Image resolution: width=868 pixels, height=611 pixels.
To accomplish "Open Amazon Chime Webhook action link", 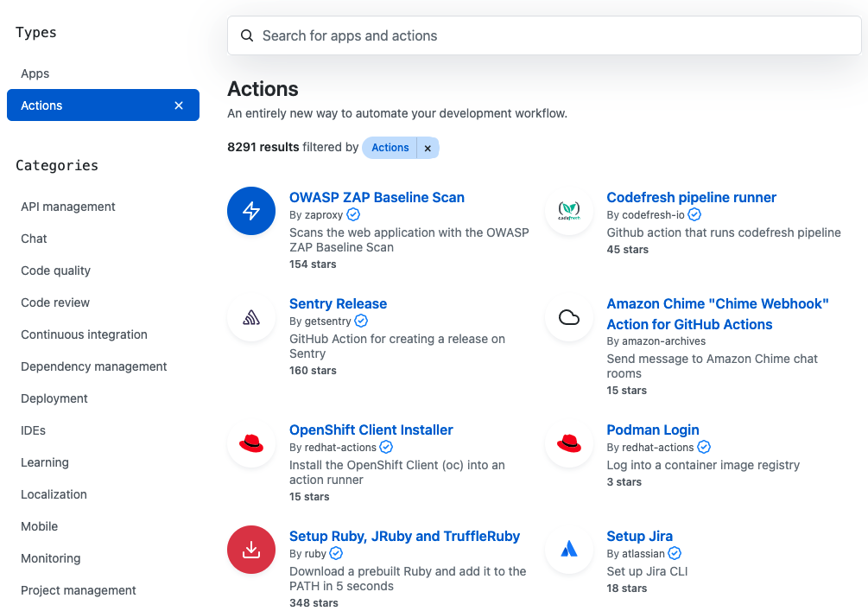I will coord(718,314).
